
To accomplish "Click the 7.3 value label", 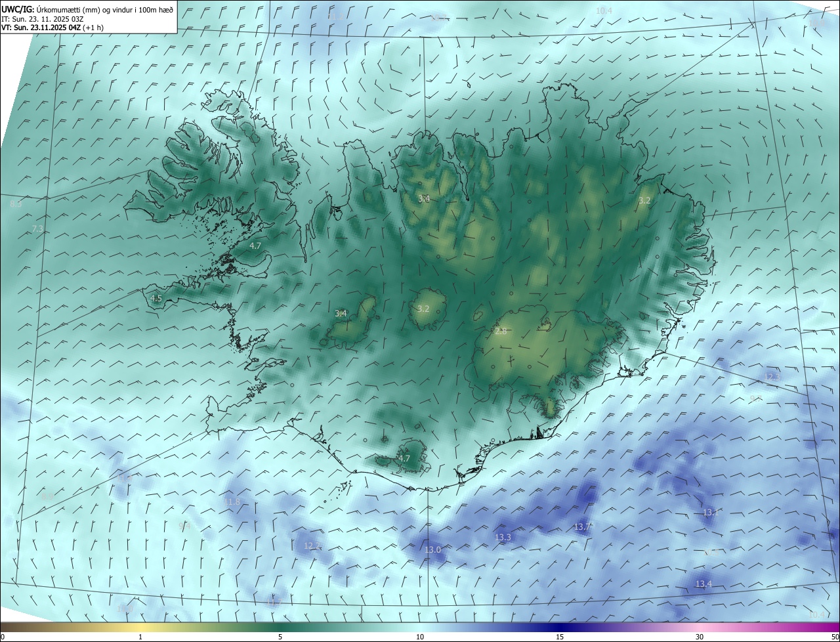I will [x=37, y=228].
